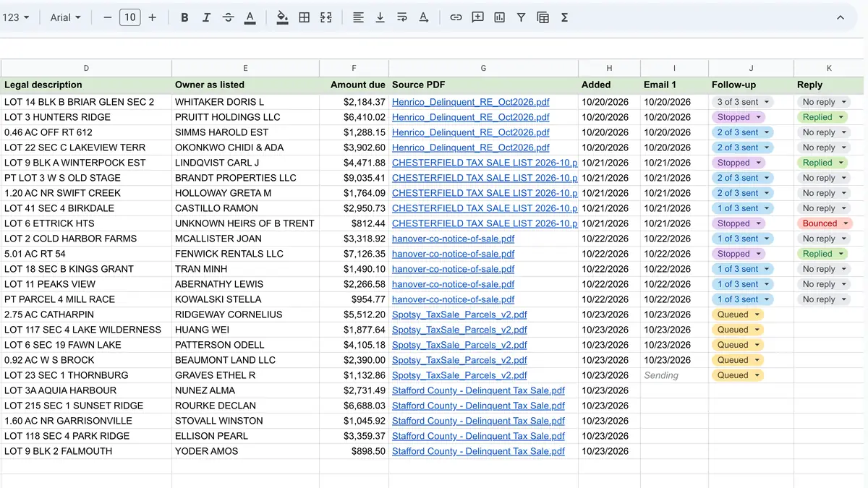The height and width of the screenshot is (488, 868).
Task: Toggle italic formatting
Action: [x=206, y=17]
